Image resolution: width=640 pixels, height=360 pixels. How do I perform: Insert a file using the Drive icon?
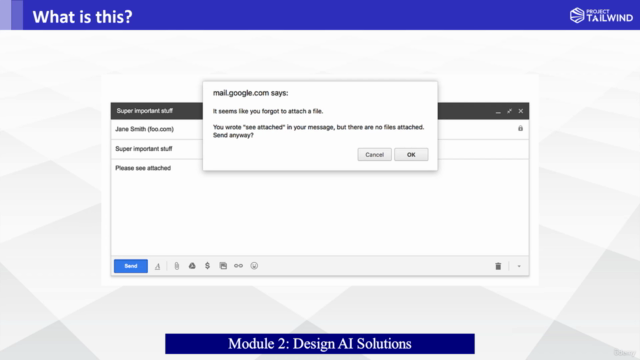pos(192,266)
